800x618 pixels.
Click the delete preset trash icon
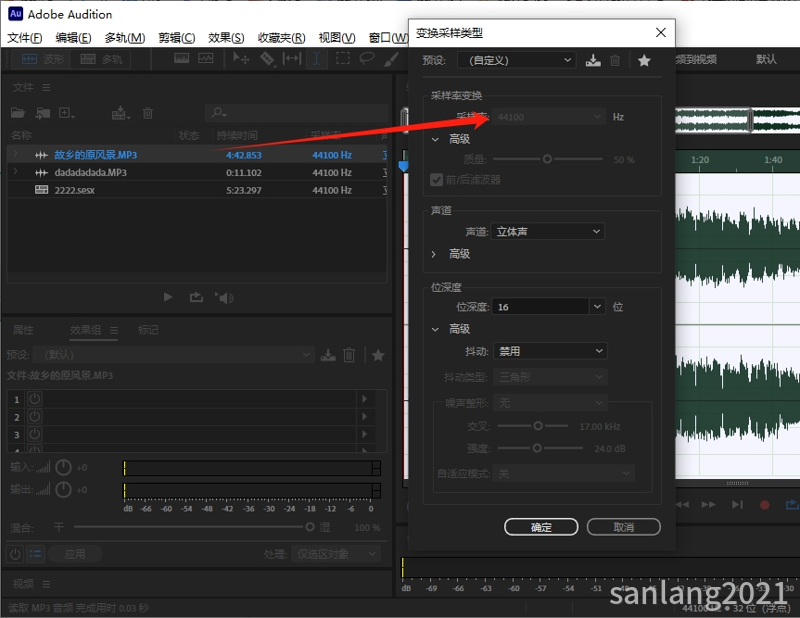[x=615, y=61]
